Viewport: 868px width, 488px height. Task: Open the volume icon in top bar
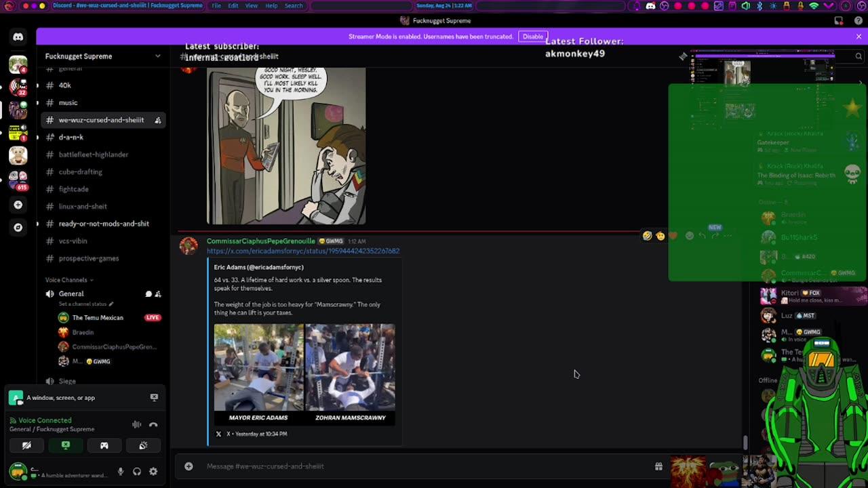(x=745, y=5)
